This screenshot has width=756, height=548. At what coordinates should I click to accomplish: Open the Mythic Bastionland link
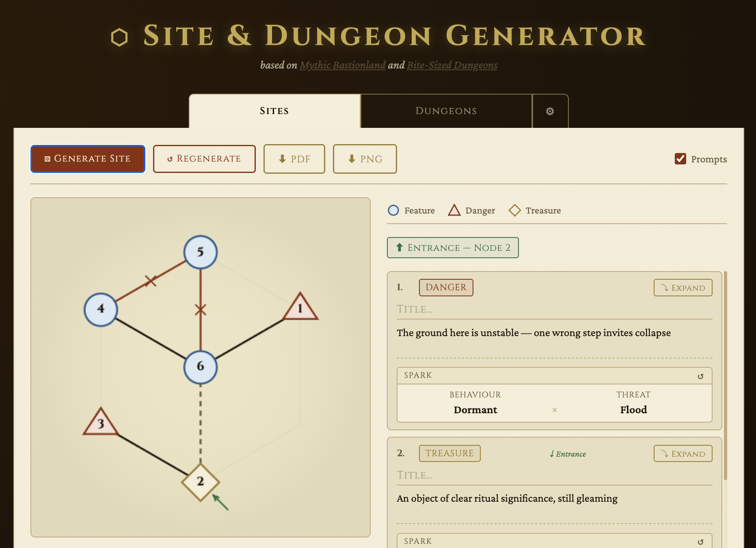coord(343,65)
